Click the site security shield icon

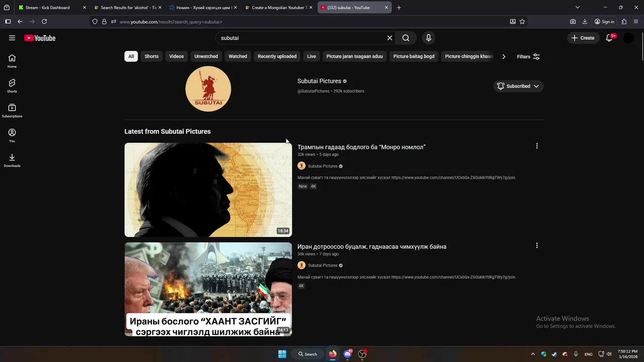(95, 22)
